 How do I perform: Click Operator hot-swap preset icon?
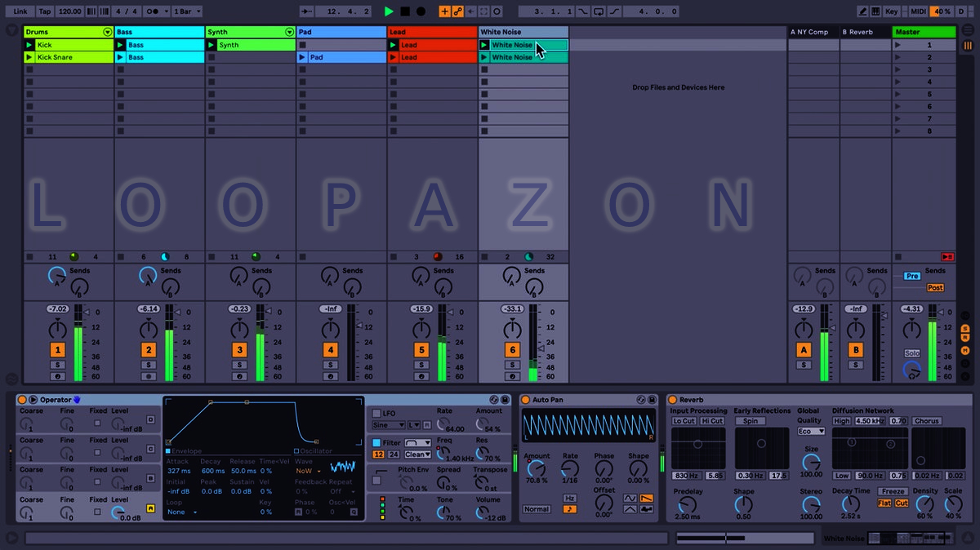click(494, 400)
